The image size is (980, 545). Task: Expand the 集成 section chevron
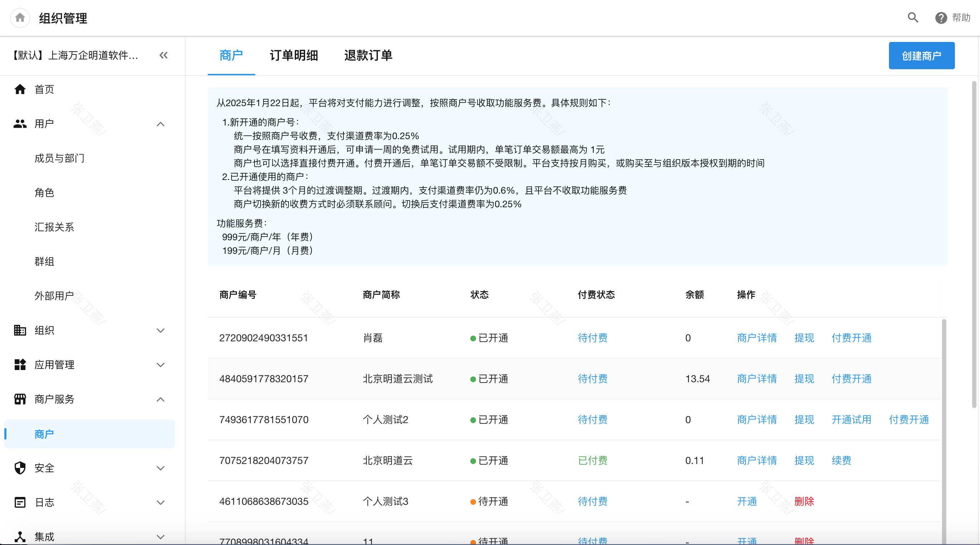161,537
